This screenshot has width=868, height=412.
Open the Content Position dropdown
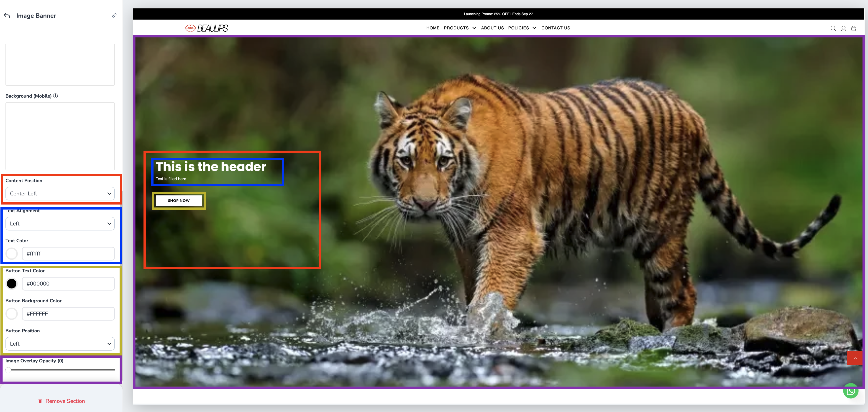60,194
